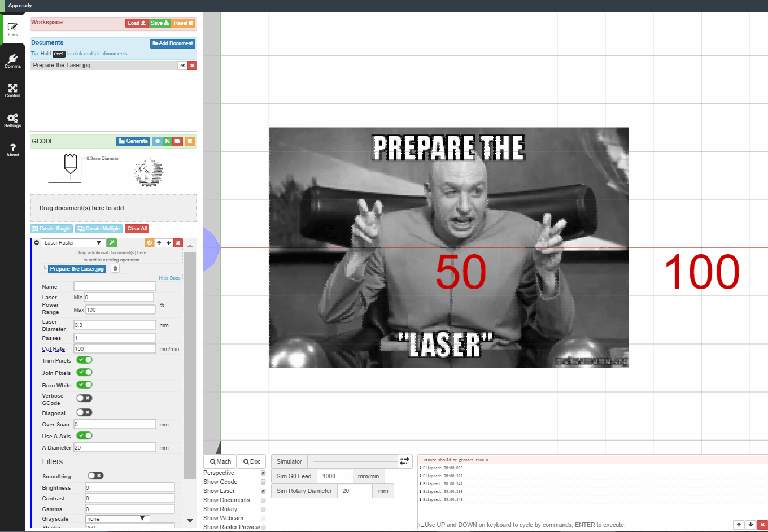Open the Files sidebar tab
Screen dimensions: 768x532
[x=12, y=29]
